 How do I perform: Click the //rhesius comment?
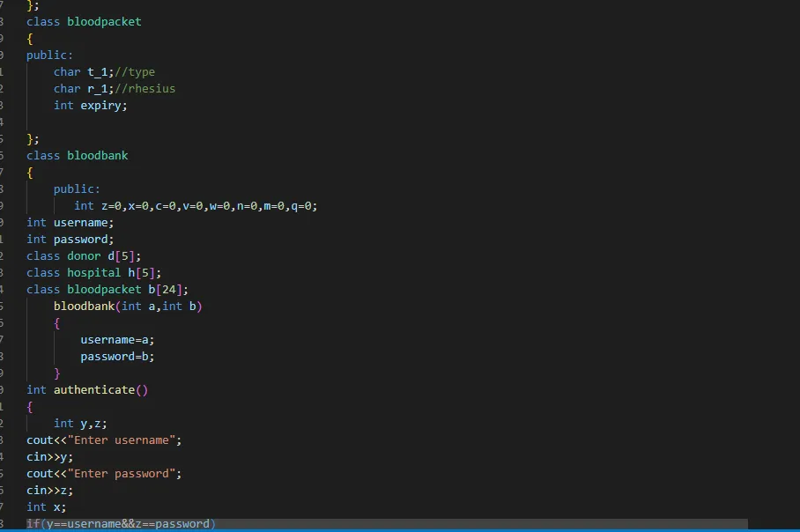tap(144, 88)
